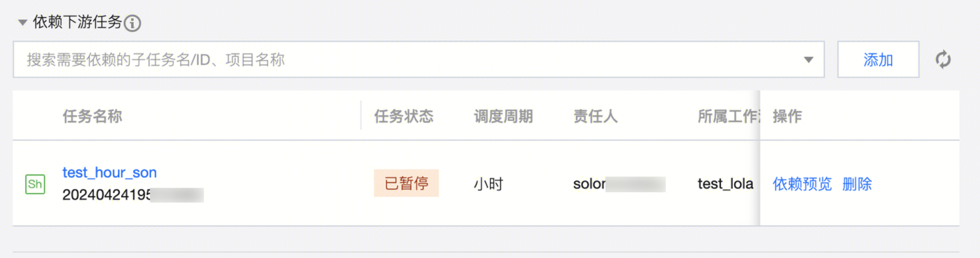Click the 依赖下游任务 section title
The height and width of the screenshot is (258, 980).
click(77, 22)
